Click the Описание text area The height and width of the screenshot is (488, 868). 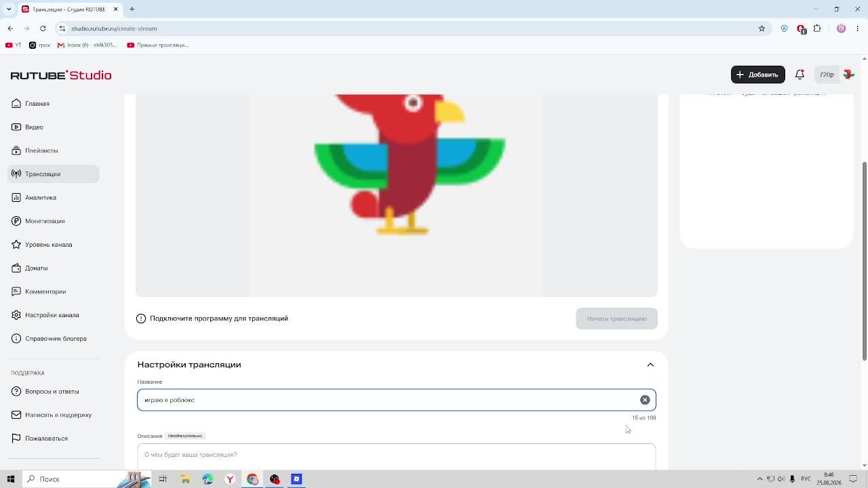396,455
